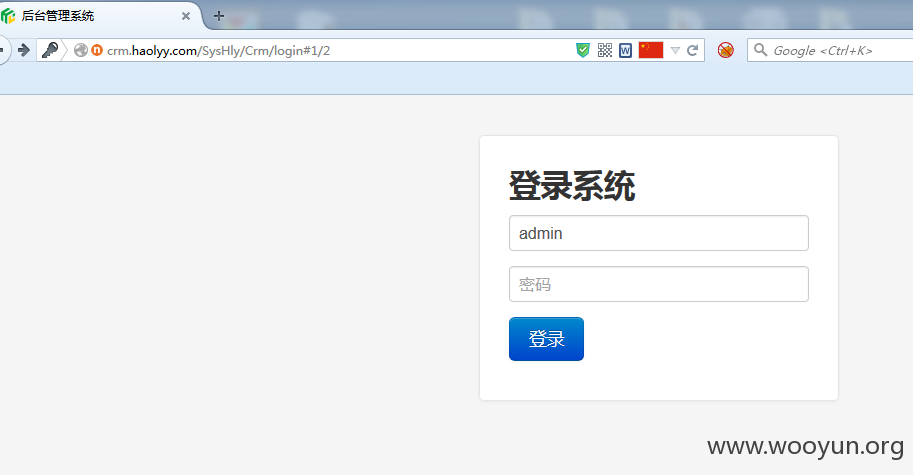Screen dimensions: 913x475
Task: Click the orange site favicon in address bar
Action: coord(97,50)
